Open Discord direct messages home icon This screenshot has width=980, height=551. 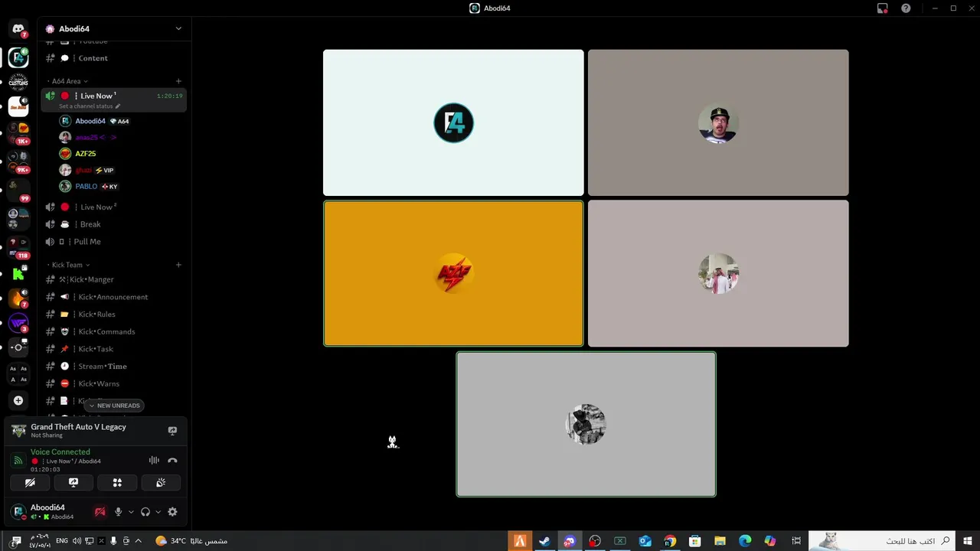click(x=18, y=29)
